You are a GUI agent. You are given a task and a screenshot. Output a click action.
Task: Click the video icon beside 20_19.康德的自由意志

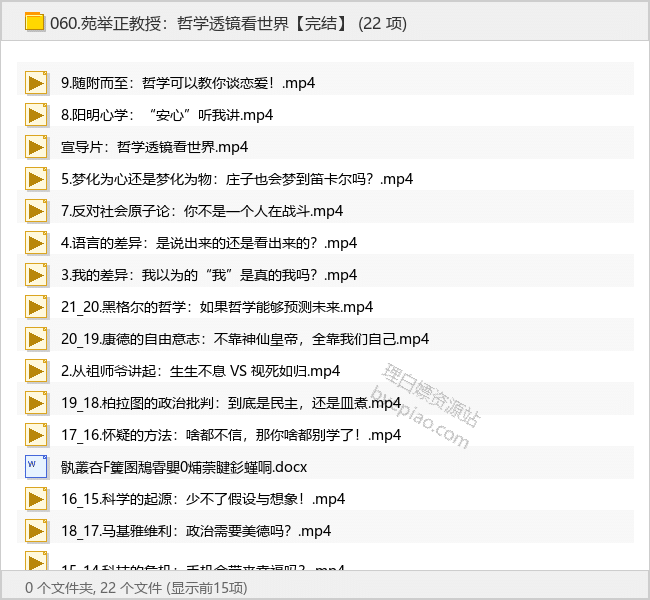36,339
